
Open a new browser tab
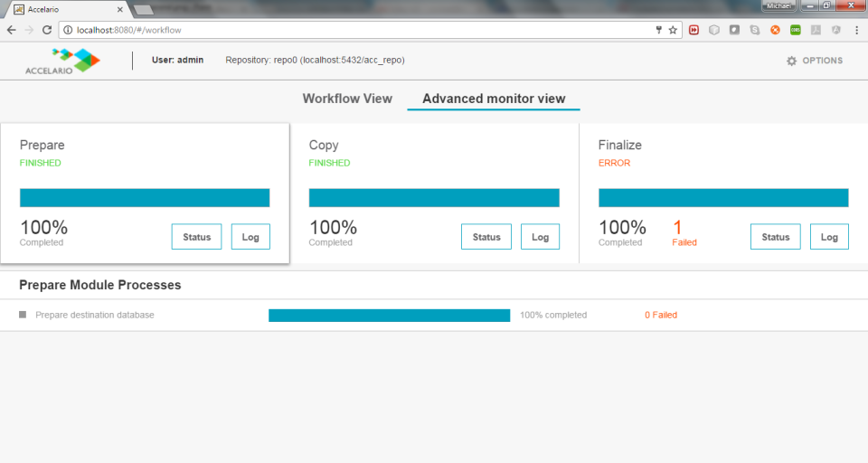tap(144, 9)
